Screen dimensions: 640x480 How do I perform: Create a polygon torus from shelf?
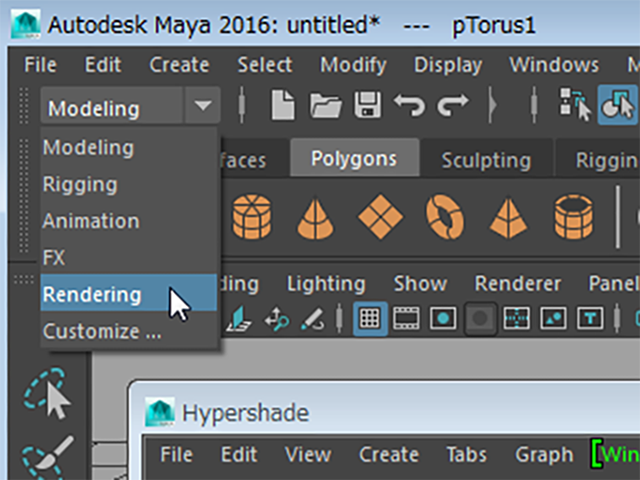445,216
